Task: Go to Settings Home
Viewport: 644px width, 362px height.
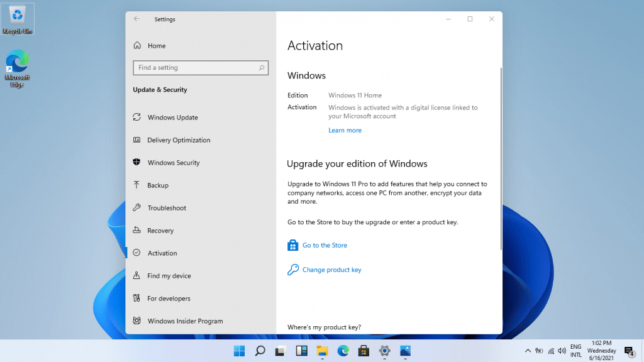Action: [157, 46]
